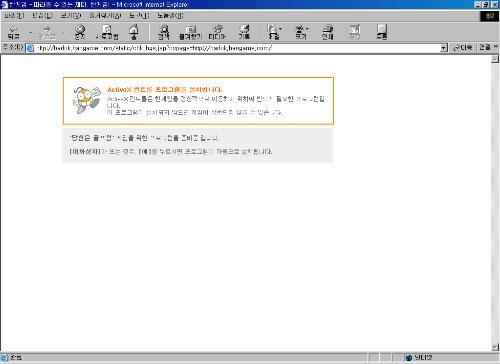Image resolution: width=500 pixels, height=364 pixels.
Task: Click the vertical scrollbar up arrow
Action: pyautogui.click(x=495, y=59)
